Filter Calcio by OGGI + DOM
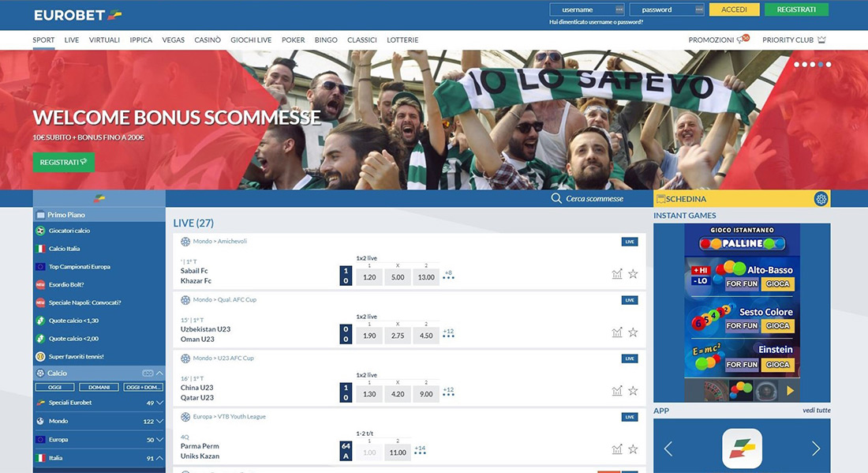Screen dimensions: 868x473 point(144,387)
